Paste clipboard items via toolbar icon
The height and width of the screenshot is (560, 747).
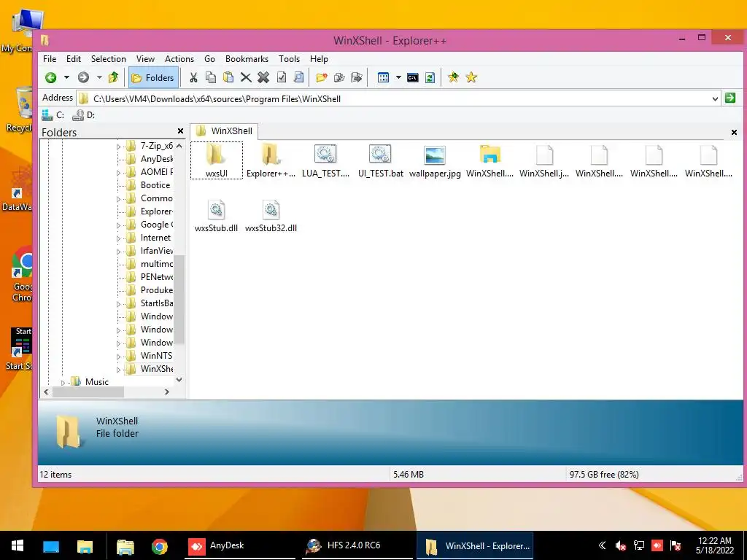tap(228, 77)
